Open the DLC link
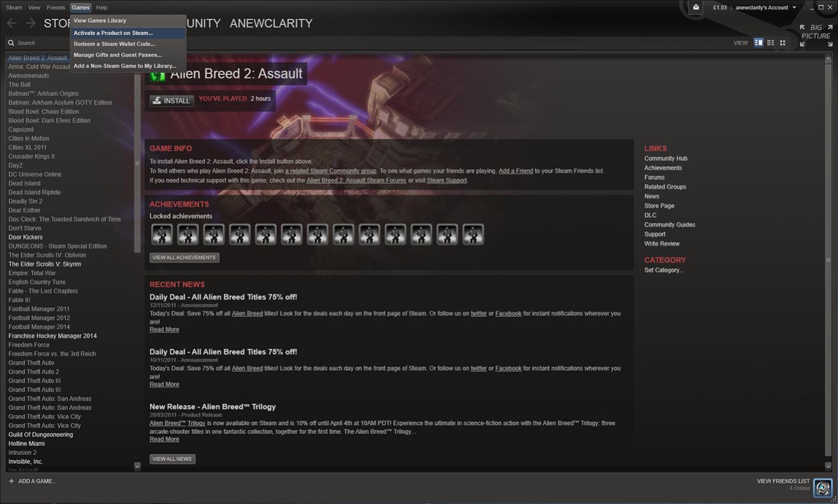The image size is (838, 504). click(x=650, y=215)
